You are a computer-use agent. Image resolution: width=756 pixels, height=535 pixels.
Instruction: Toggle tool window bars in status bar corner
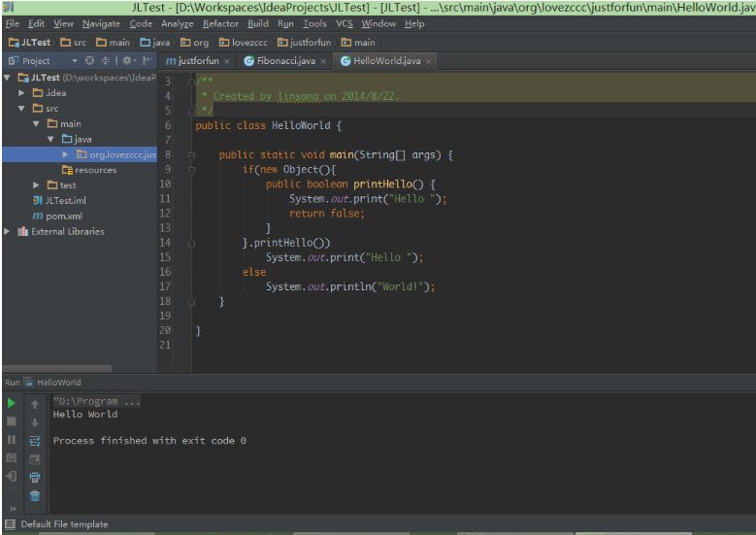10,524
